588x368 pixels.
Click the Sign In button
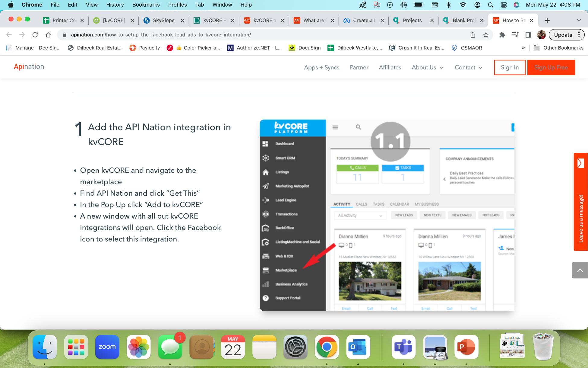510,67
